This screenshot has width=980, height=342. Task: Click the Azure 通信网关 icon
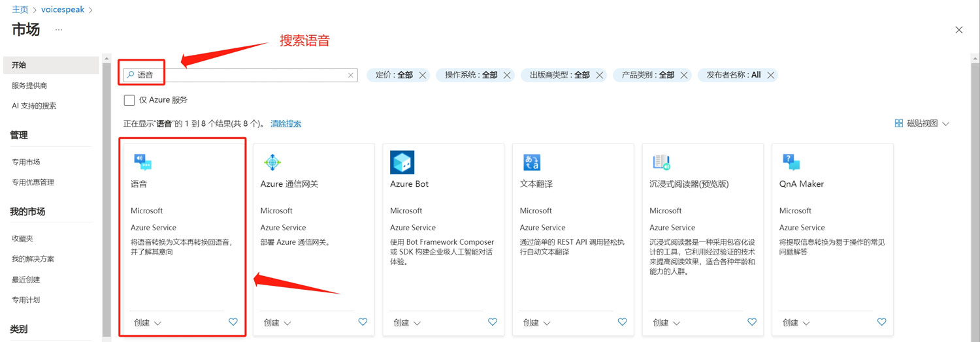[272, 162]
